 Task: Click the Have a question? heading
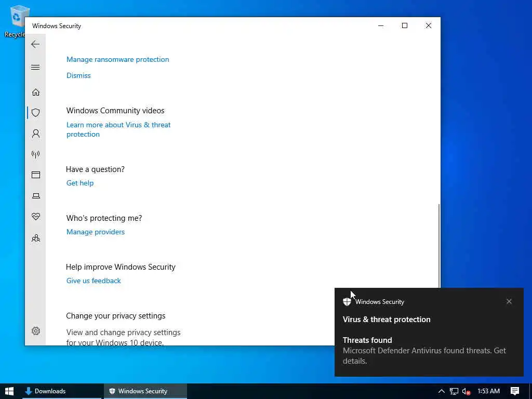(x=96, y=169)
